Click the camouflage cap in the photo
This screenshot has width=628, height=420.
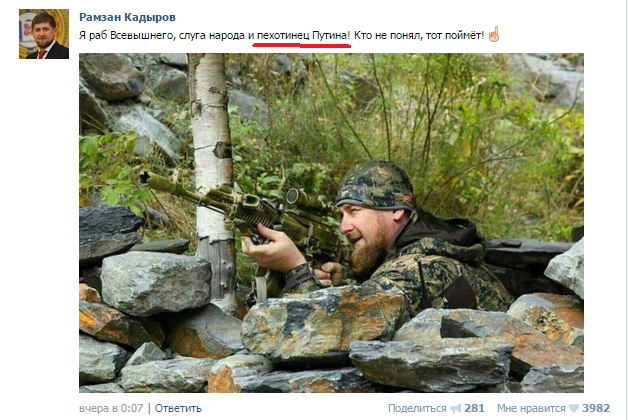375,186
